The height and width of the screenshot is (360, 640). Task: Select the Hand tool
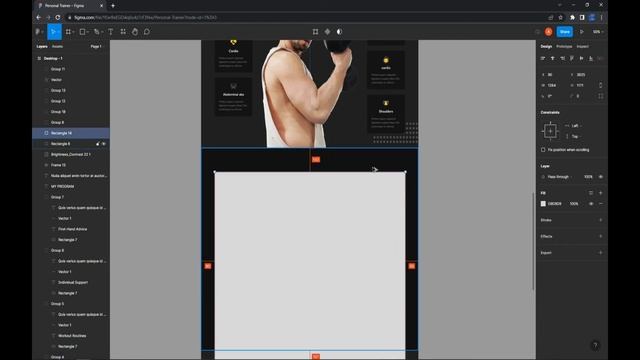point(135,31)
